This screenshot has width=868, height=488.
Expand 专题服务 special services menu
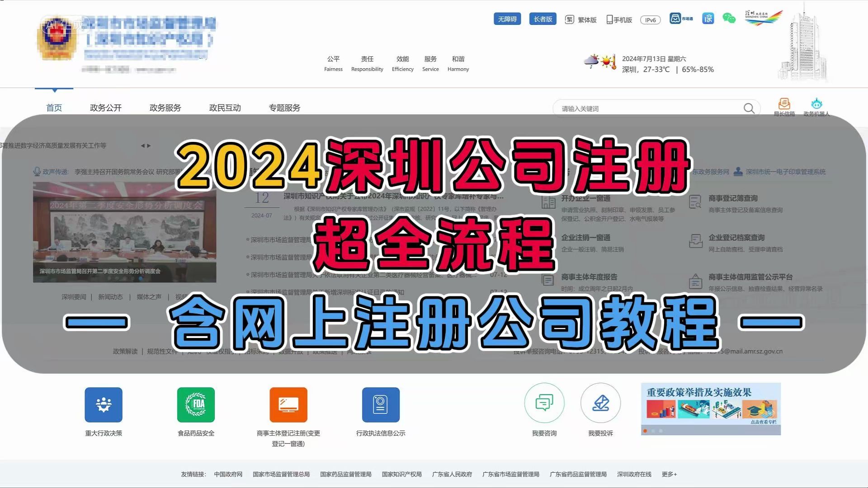pyautogui.click(x=284, y=107)
